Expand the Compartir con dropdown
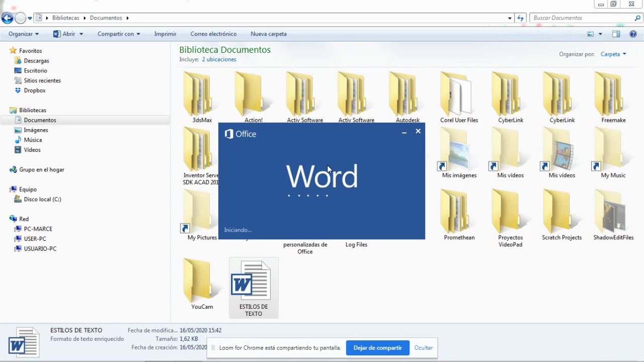 (x=119, y=34)
